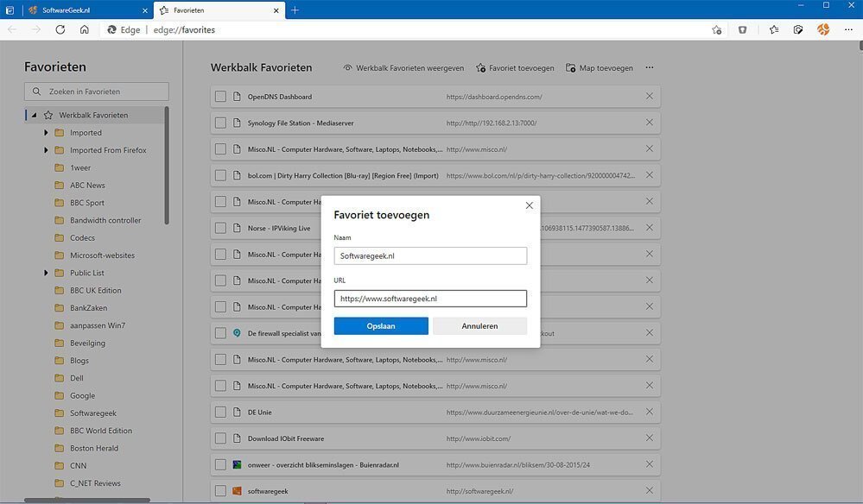Open the tab actions icon at top left
The height and width of the screenshot is (504, 863).
[10, 9]
